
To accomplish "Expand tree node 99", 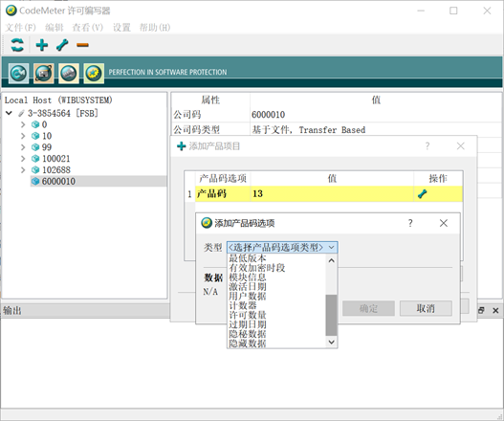I will [x=23, y=147].
